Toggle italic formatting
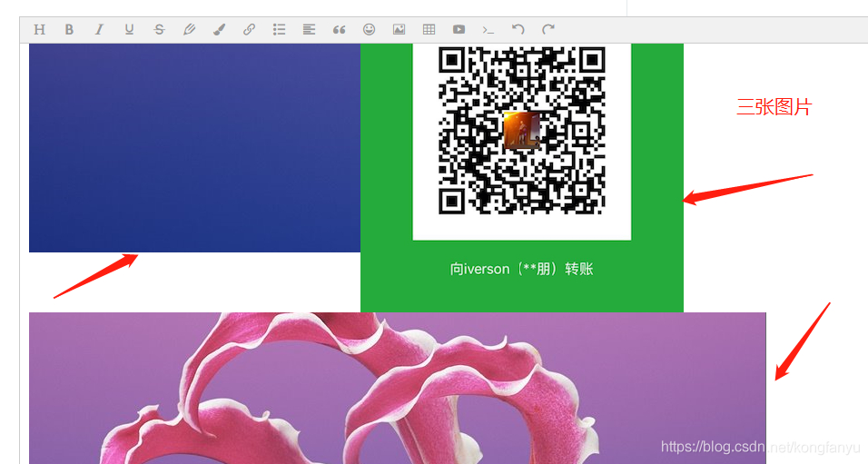 click(99, 29)
